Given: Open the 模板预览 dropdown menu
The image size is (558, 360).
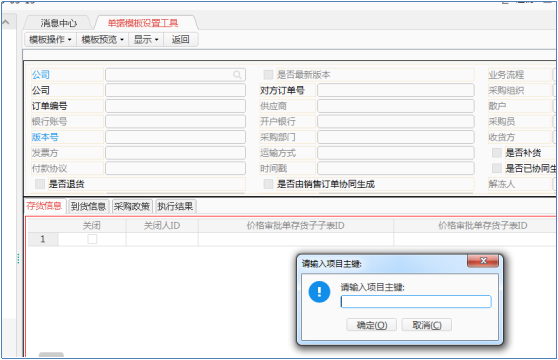Looking at the screenshot, I should [x=102, y=39].
